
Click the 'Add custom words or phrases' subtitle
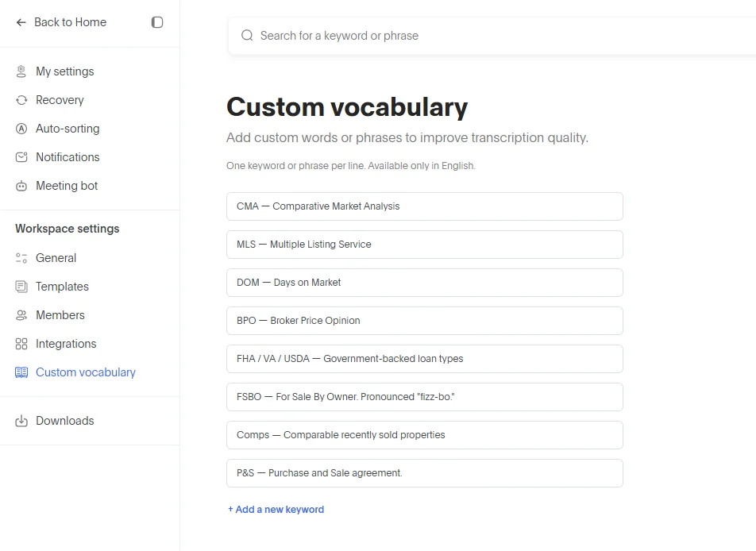tap(407, 138)
